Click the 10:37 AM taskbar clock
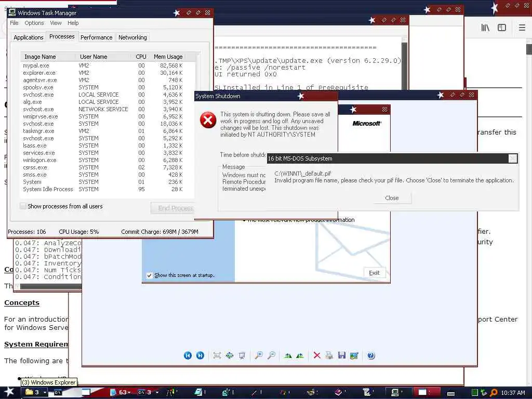Image resolution: width=532 pixels, height=399 pixels. coord(513,393)
